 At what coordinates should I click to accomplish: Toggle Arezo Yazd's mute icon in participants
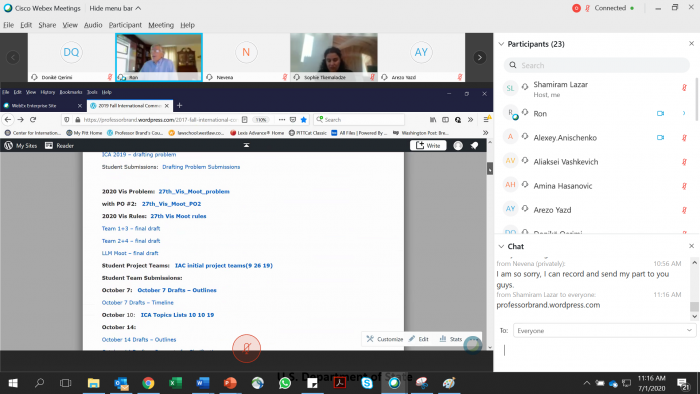point(684,210)
